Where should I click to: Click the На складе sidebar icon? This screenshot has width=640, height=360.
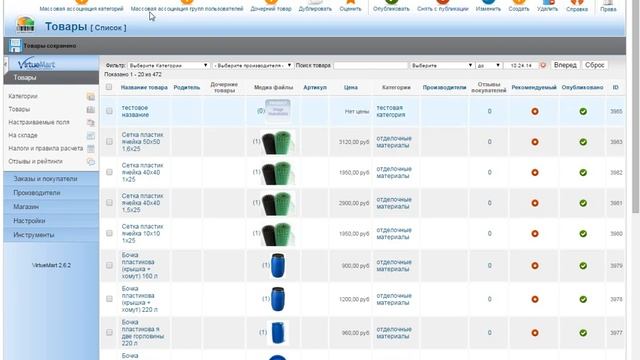coord(91,136)
